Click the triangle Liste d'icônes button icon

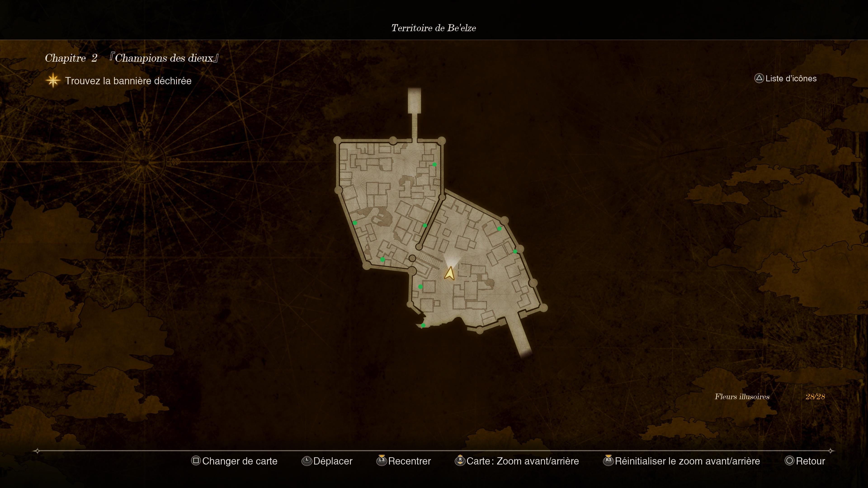pos(759,78)
